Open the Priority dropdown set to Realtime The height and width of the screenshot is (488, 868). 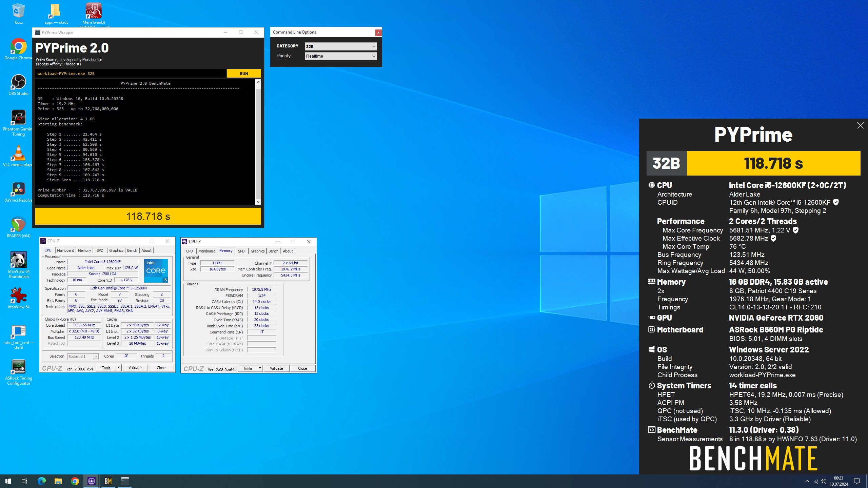pos(341,56)
